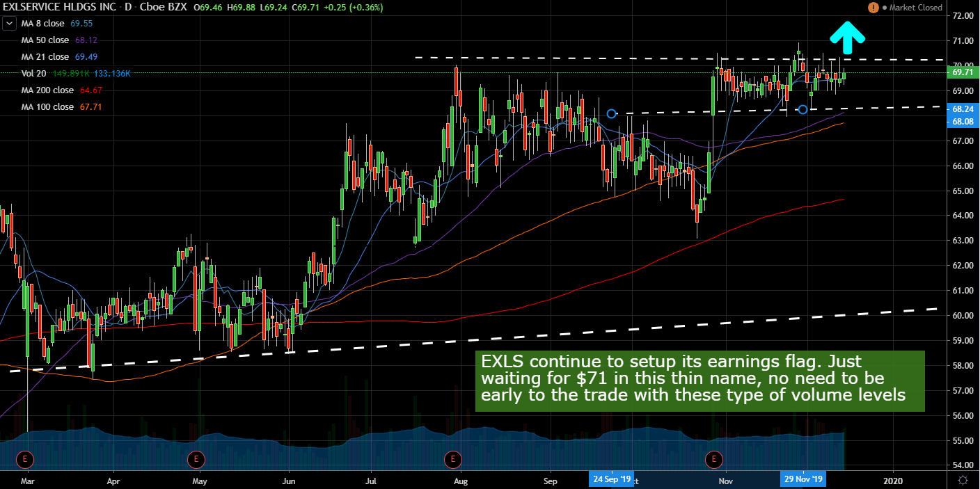The height and width of the screenshot is (489, 980).
Task: Open chart settings gear on the time axis
Action: click(x=963, y=481)
